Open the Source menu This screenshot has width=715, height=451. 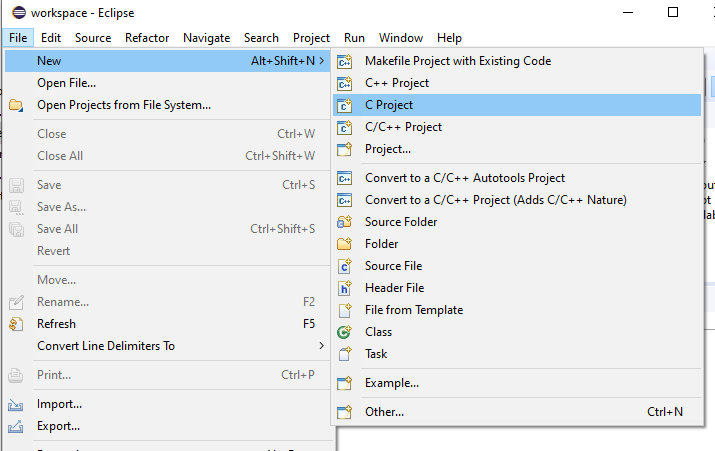click(x=93, y=38)
